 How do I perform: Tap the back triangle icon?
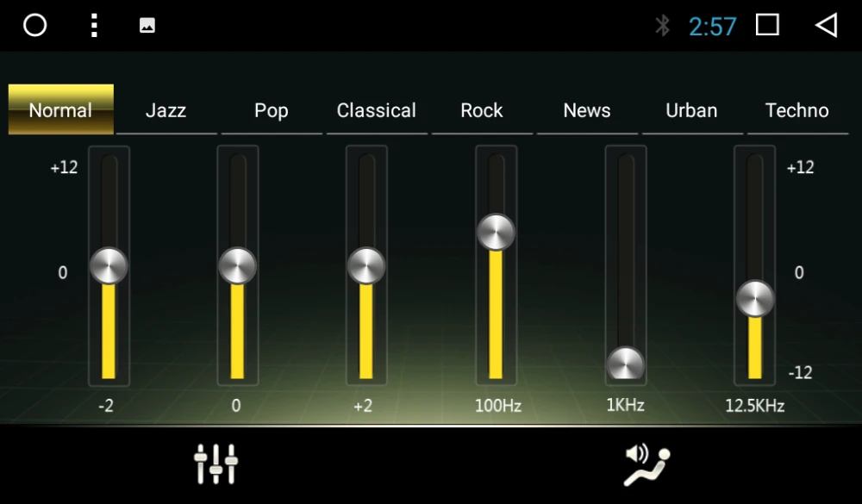[827, 25]
